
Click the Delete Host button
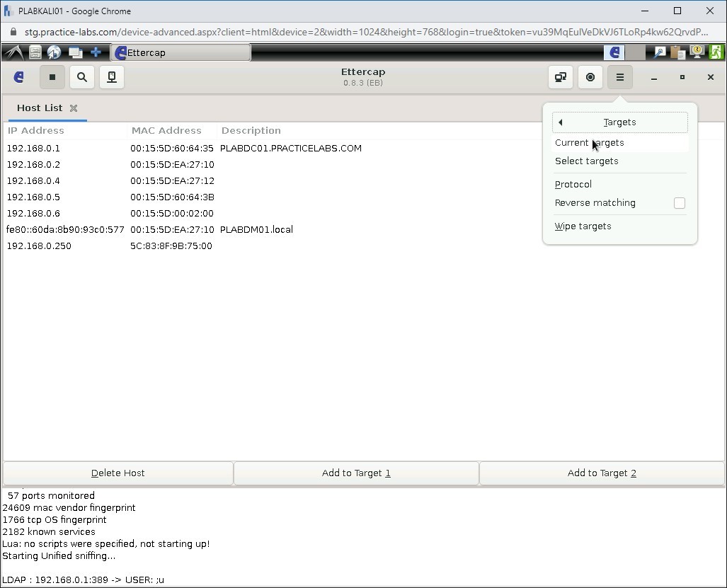(117, 473)
